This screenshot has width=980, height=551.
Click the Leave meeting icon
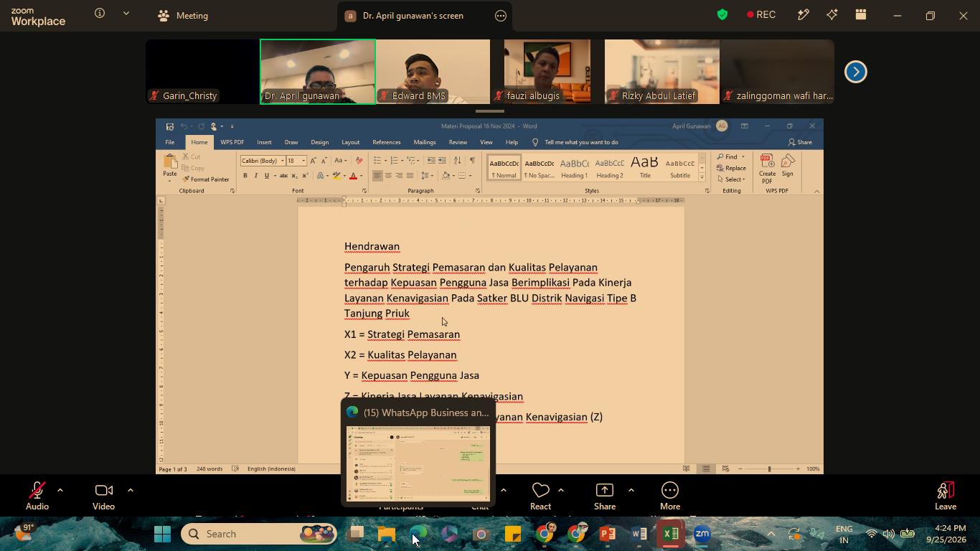point(946,491)
